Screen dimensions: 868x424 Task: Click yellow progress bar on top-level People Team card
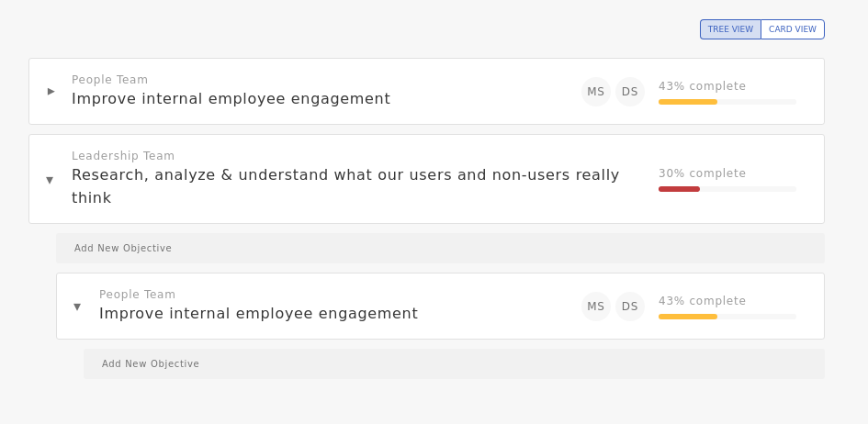(688, 102)
